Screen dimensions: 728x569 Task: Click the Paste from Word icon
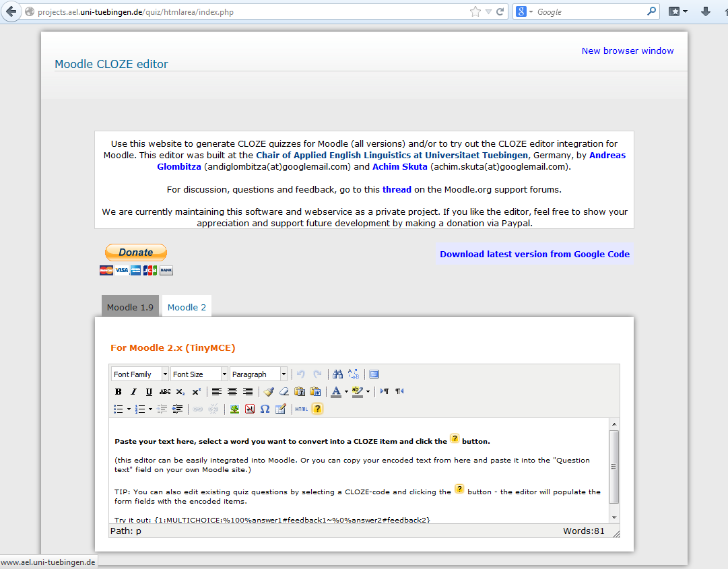(x=315, y=391)
